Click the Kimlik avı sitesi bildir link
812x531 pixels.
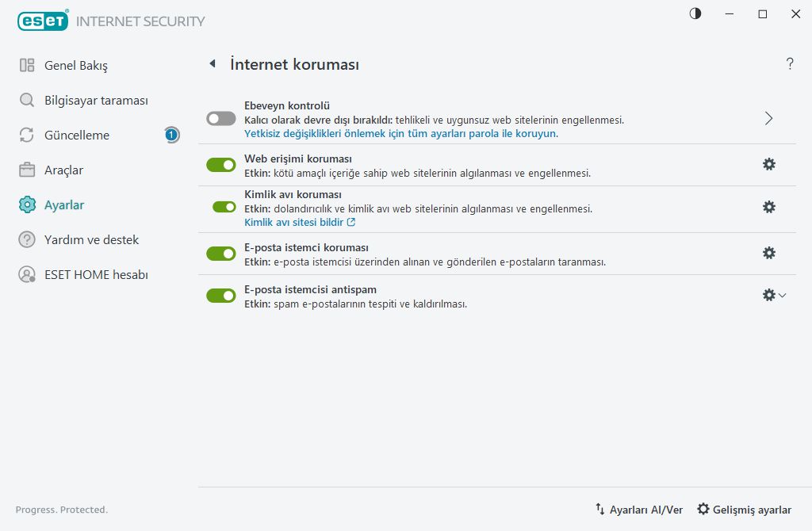tap(300, 223)
